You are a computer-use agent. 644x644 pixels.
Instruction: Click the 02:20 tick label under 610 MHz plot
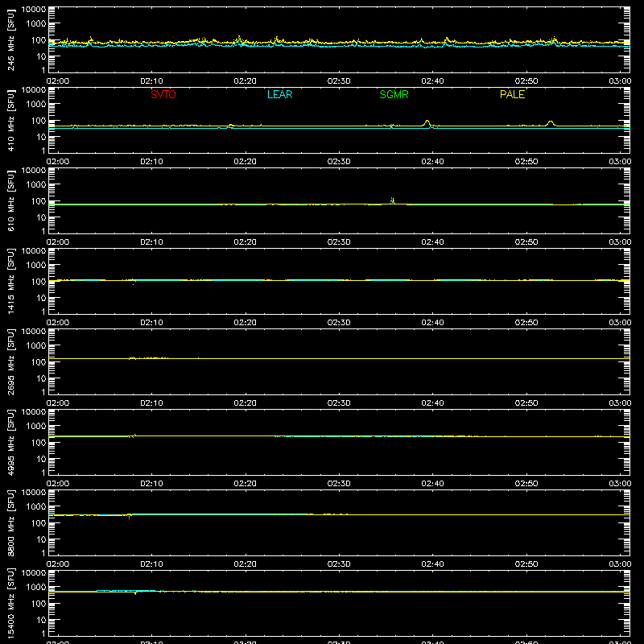[246, 242]
